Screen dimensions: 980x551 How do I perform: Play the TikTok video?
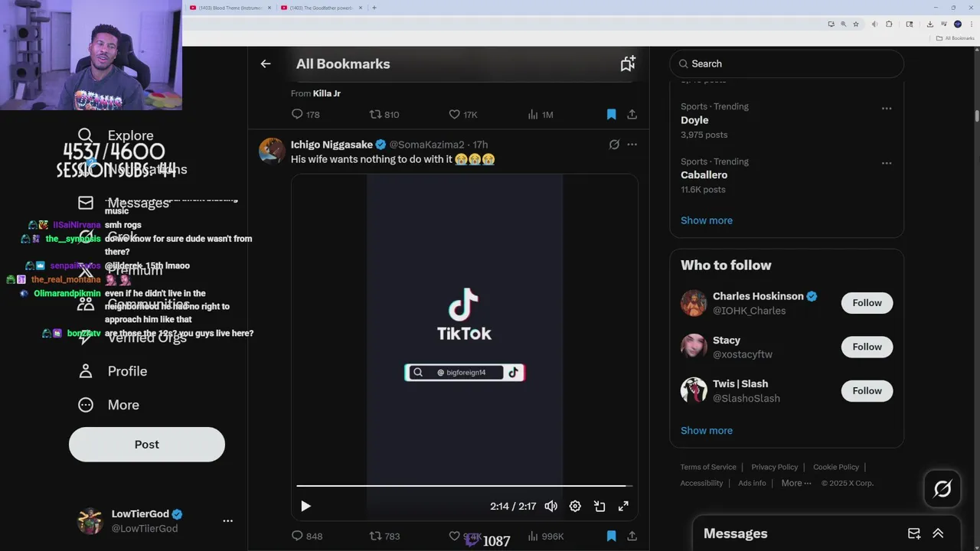coord(305,506)
